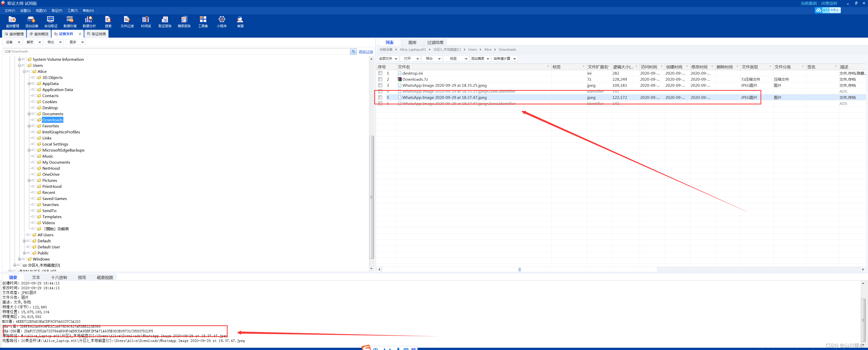Open the 帮助(H) menu

click(x=88, y=11)
